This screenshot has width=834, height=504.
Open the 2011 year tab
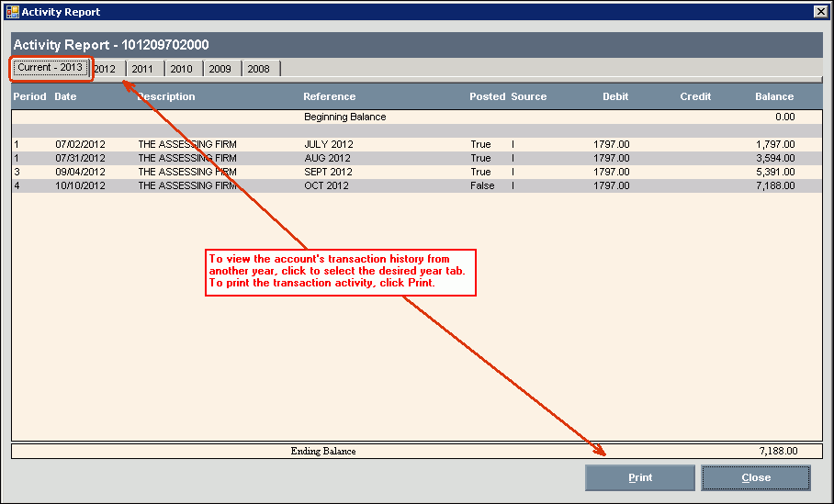coord(142,69)
